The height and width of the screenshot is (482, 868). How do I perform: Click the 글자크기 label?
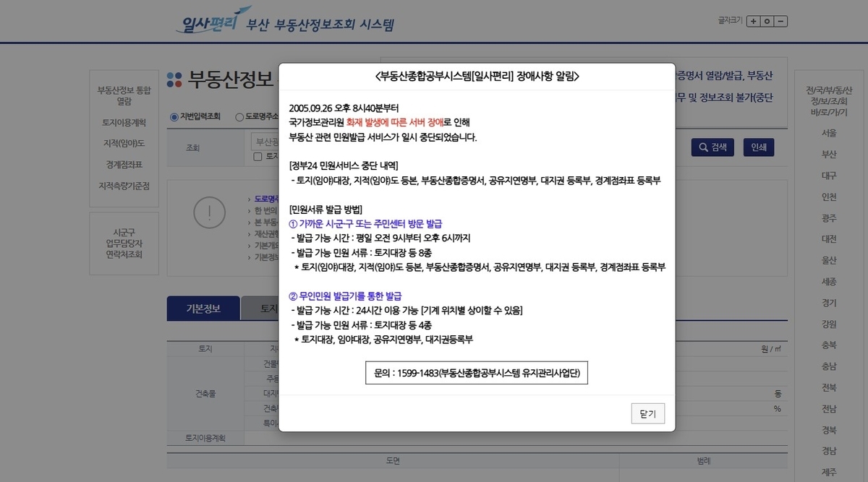(x=730, y=21)
